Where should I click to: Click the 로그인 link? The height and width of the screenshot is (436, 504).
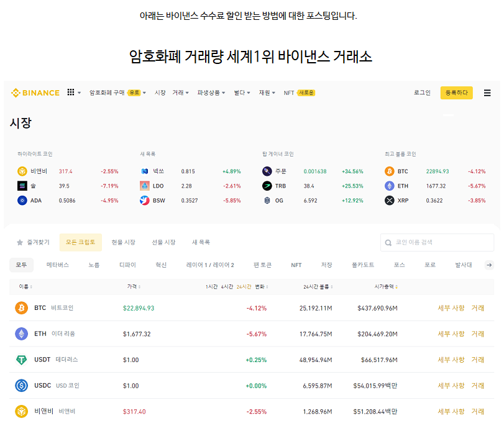coord(422,93)
